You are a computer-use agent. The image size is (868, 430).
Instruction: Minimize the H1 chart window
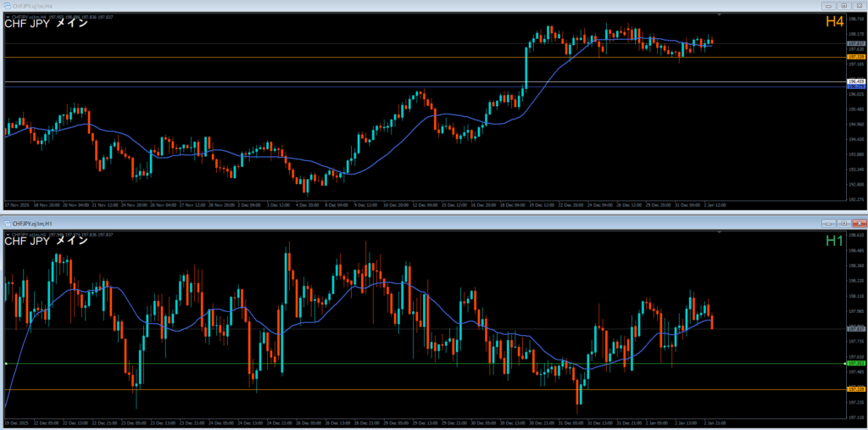[x=829, y=223]
